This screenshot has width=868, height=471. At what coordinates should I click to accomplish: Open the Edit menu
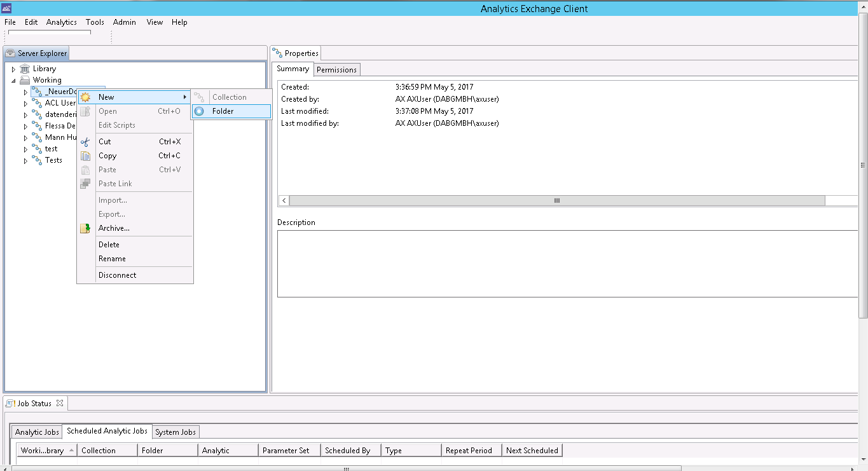pos(31,22)
